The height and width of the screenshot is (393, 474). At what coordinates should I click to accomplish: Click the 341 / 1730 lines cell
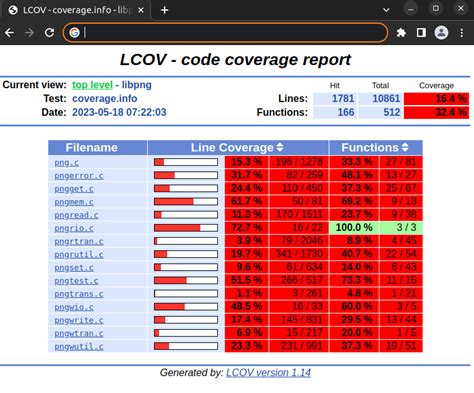(299, 254)
